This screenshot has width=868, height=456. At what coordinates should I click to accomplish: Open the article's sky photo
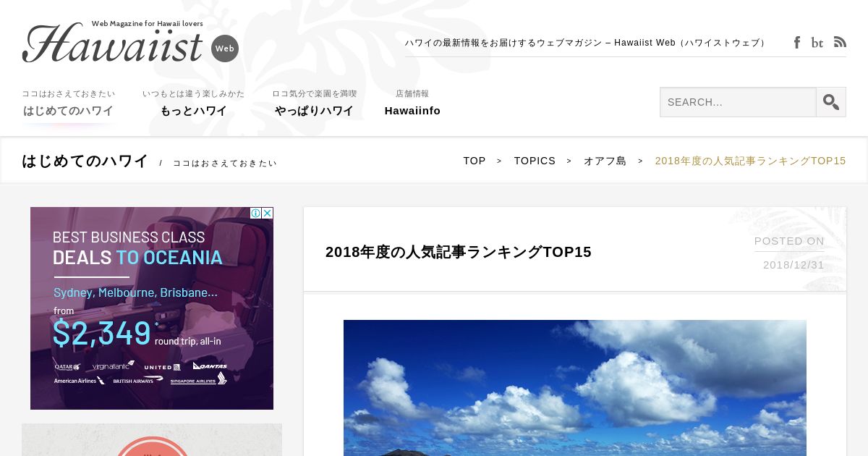[x=575, y=388]
